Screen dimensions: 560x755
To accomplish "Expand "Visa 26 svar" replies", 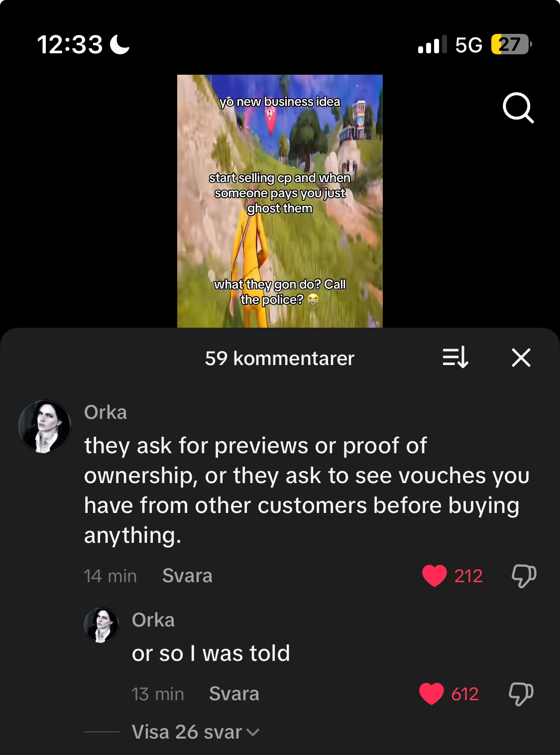I will click(x=196, y=732).
